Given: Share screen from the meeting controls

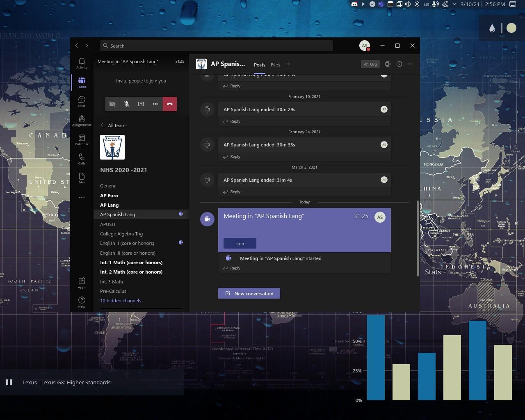Looking at the screenshot, I should 141,104.
